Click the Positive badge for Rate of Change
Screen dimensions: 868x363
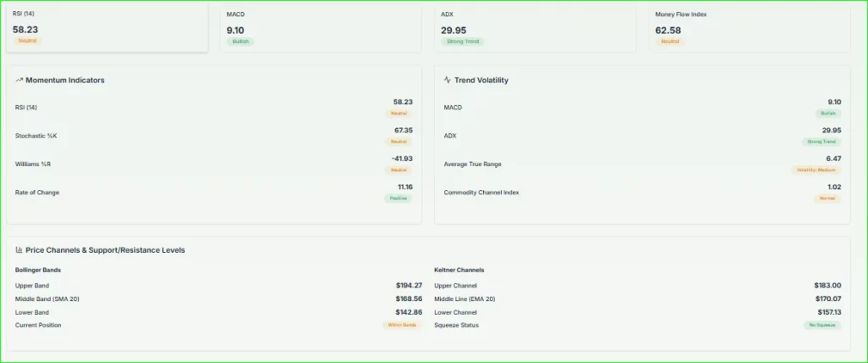tap(398, 198)
